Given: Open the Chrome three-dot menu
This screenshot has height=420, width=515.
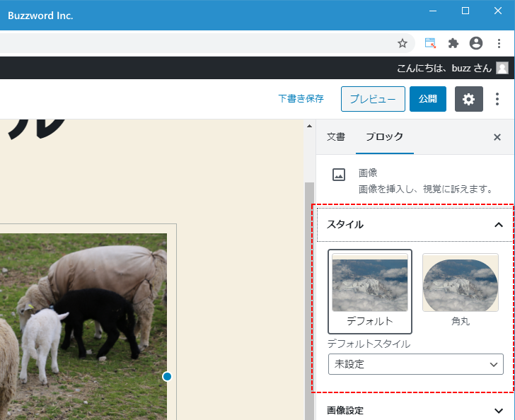Looking at the screenshot, I should point(499,43).
